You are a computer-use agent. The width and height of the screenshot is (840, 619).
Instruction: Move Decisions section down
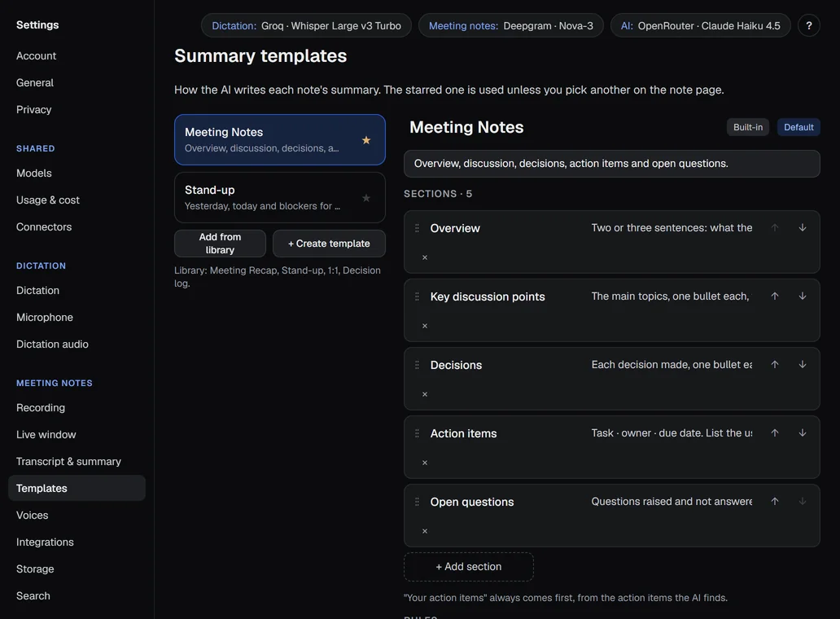[x=802, y=364]
